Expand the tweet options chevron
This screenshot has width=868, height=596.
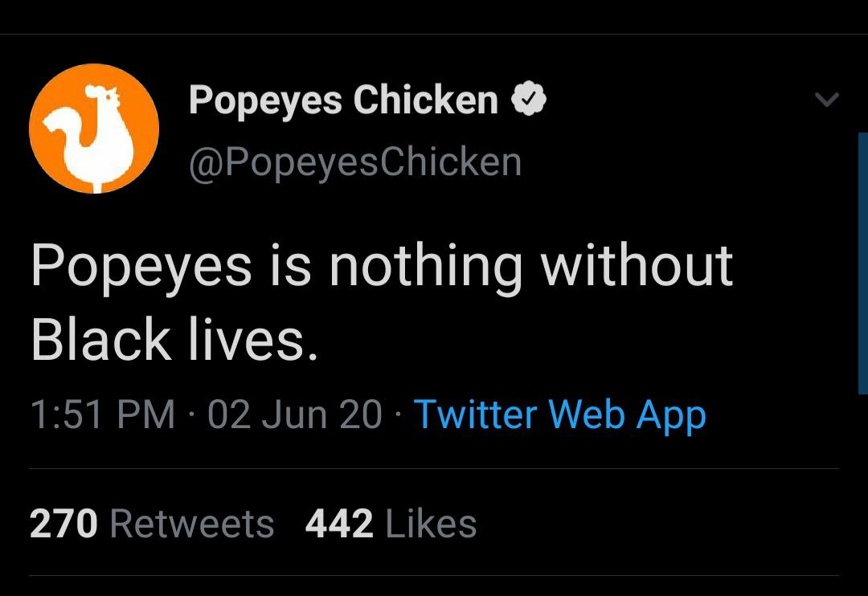pyautogui.click(x=826, y=100)
